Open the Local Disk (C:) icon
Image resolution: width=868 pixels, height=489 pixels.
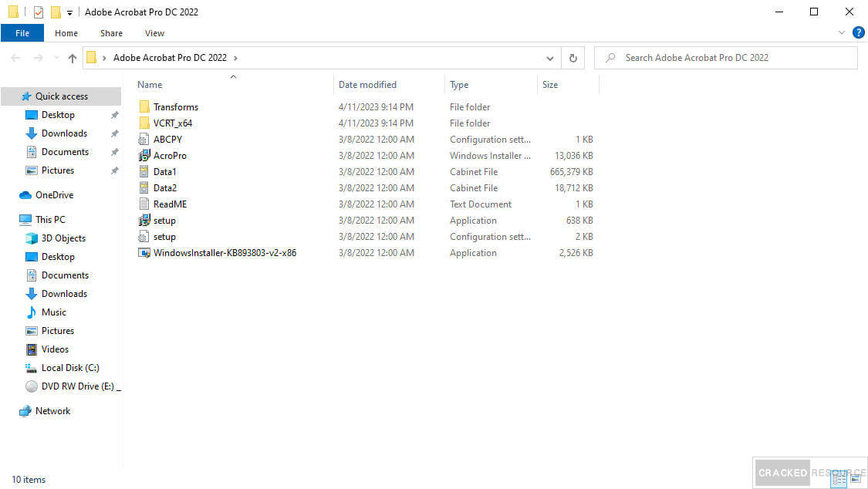coord(31,368)
